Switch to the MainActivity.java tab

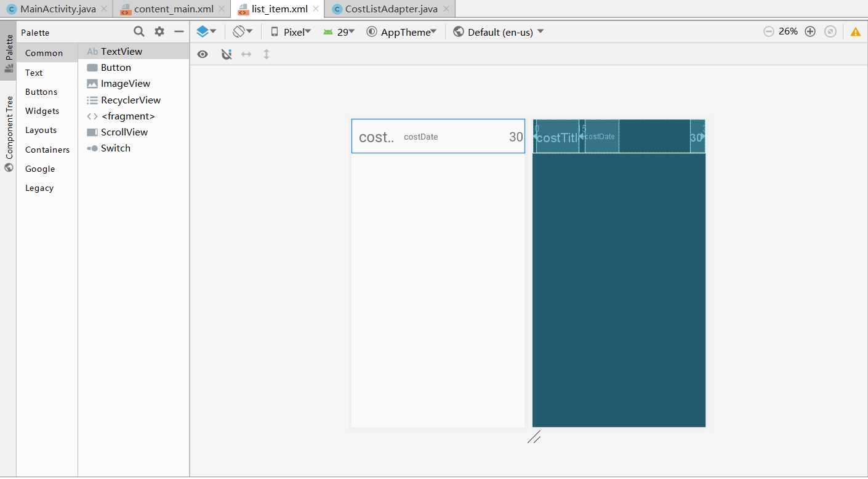pyautogui.click(x=57, y=9)
